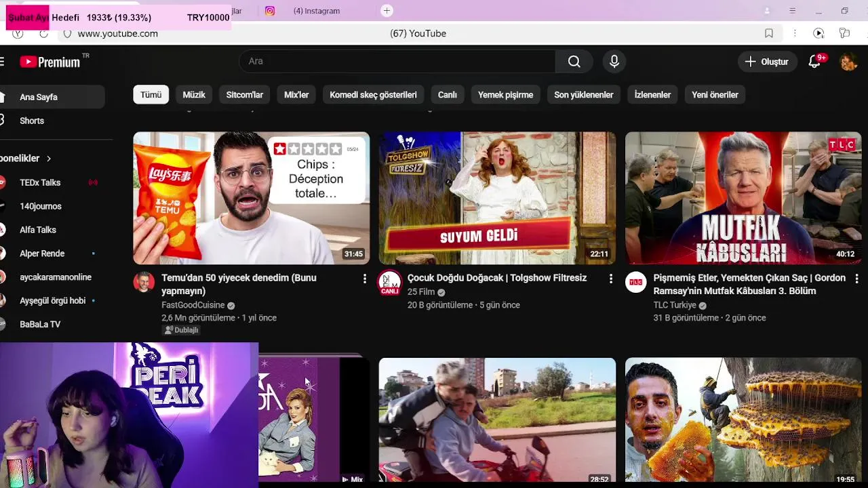Select the Yeni öneriler chip
The width and height of the screenshot is (868, 488).
click(x=715, y=95)
